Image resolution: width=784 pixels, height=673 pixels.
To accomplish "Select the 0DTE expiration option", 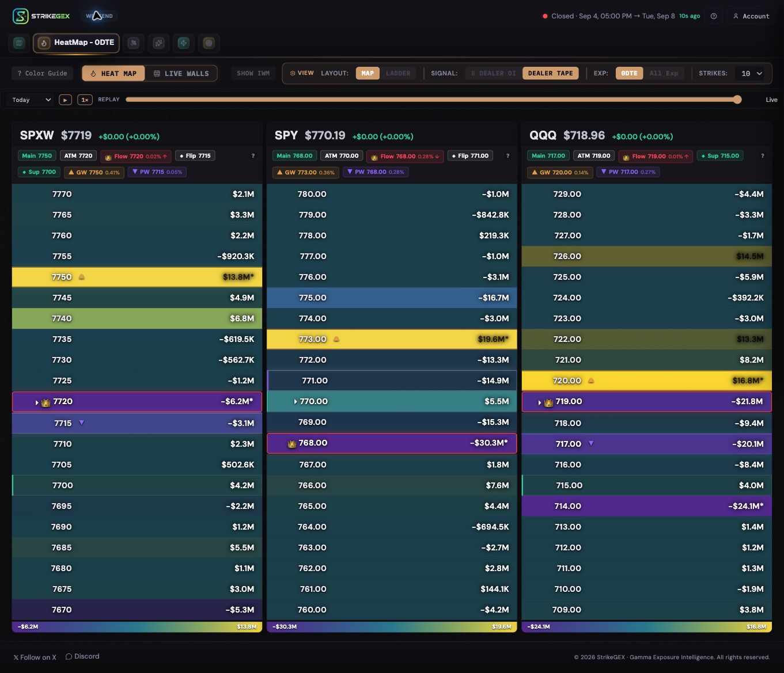I will tap(629, 73).
